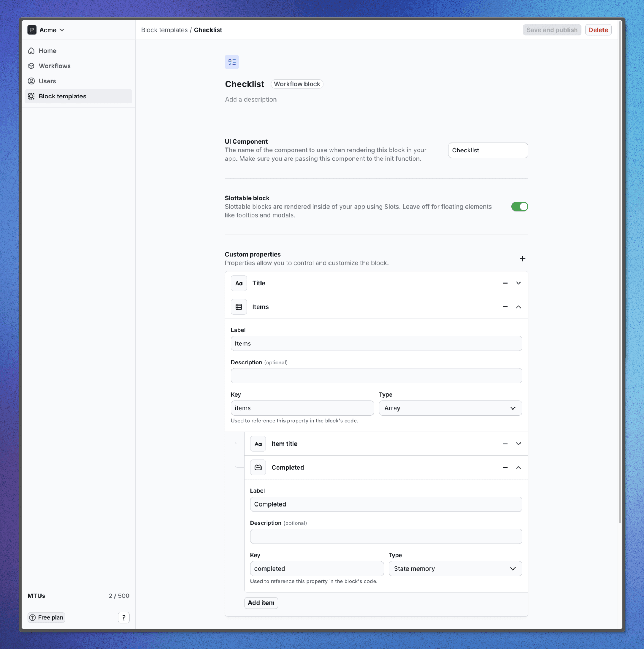Open the Acme workspace switcher menu

47,30
